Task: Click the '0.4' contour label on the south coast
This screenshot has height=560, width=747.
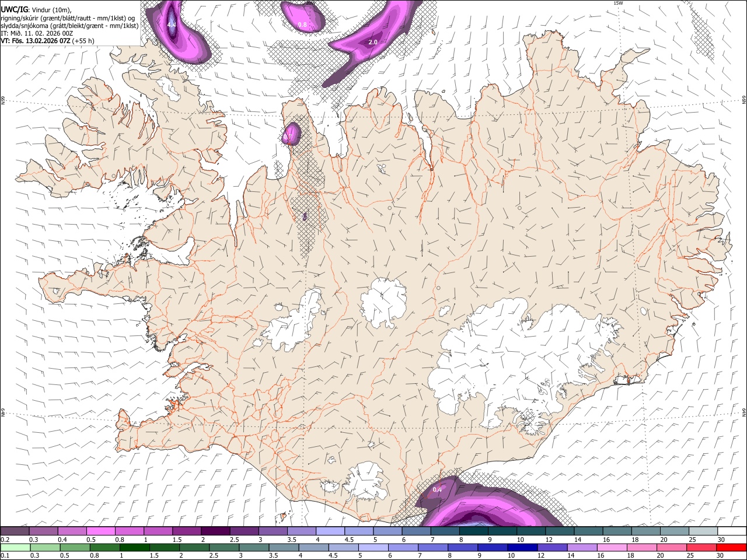Action: click(437, 489)
